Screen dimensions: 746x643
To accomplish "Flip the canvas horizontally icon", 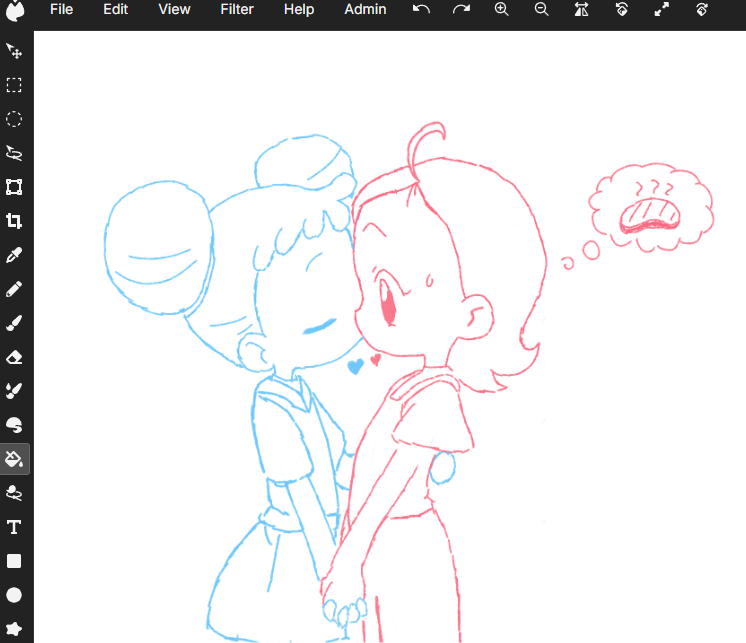I will pyautogui.click(x=581, y=10).
